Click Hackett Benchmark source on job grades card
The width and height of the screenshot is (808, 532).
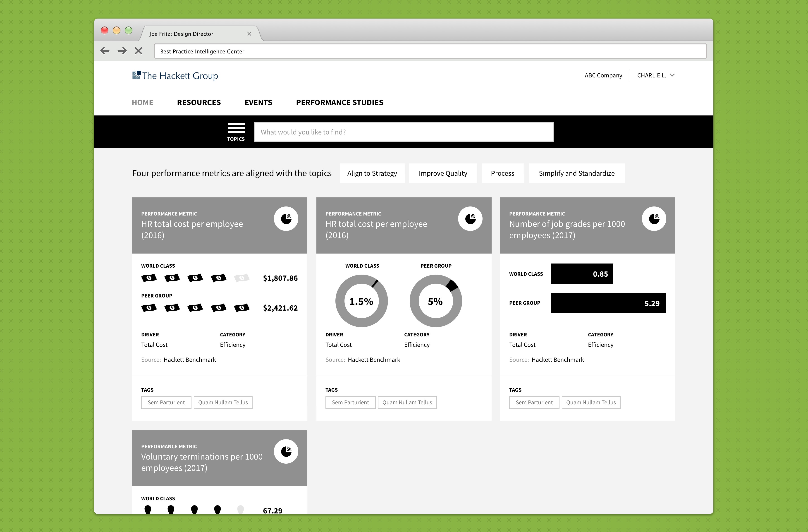pyautogui.click(x=558, y=359)
